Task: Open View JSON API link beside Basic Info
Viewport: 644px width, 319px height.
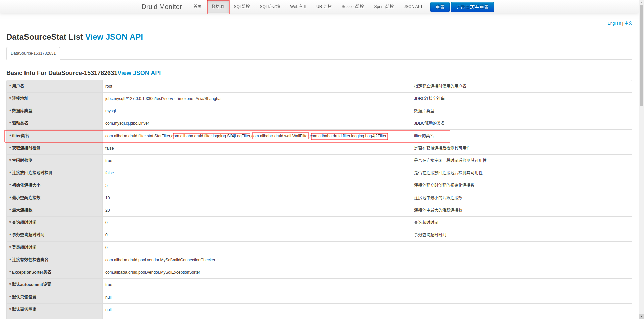Action: pos(139,73)
